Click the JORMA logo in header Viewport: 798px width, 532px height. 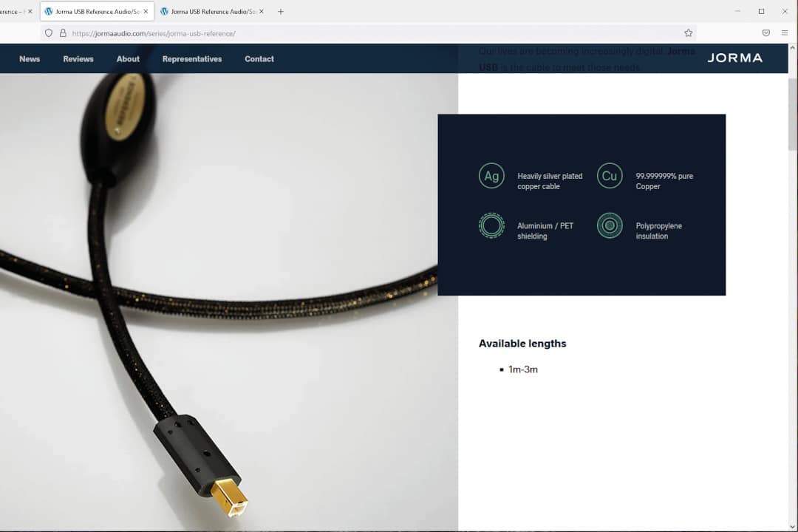734,58
